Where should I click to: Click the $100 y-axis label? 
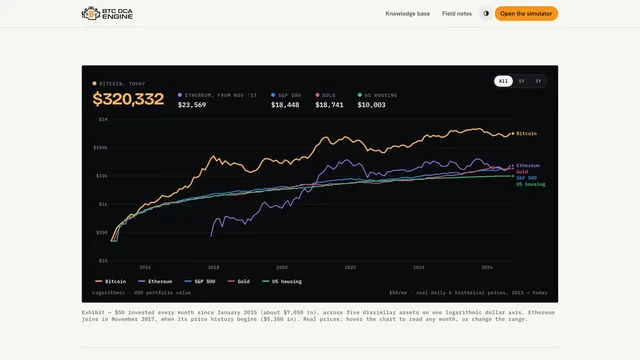[x=102, y=232]
